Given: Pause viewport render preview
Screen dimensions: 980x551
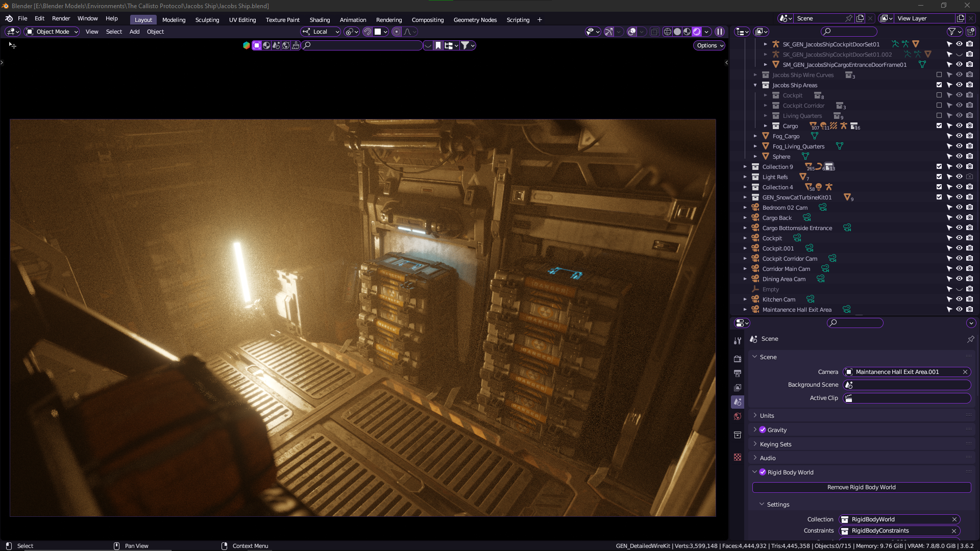Looking at the screenshot, I should click(720, 32).
